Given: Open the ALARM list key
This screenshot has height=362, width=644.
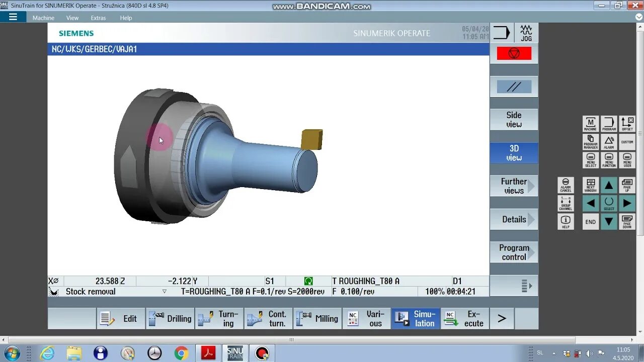Looking at the screenshot, I should 609,142.
